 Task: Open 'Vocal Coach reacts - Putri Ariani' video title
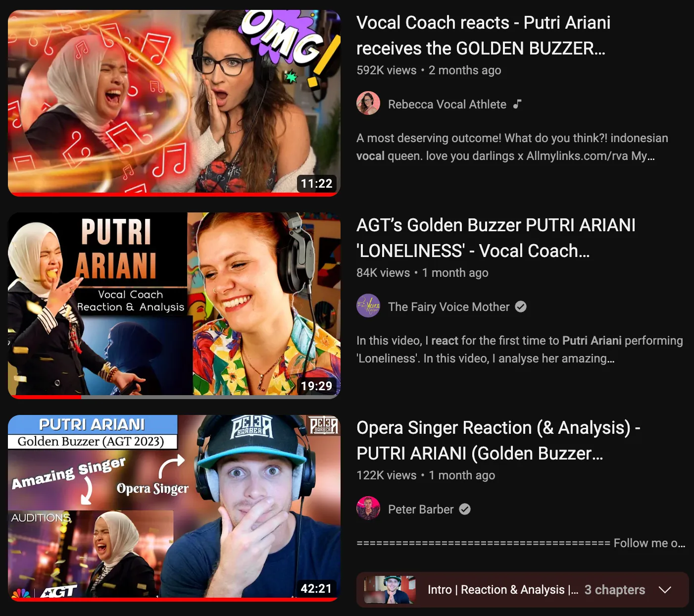(484, 35)
